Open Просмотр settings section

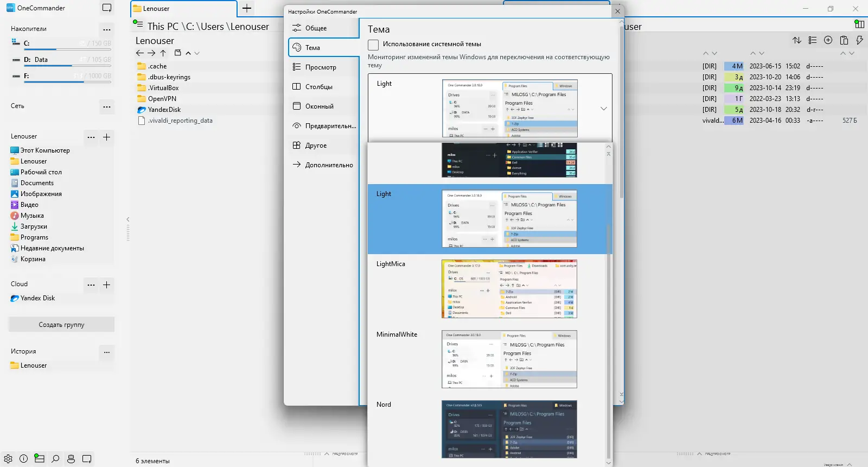324,67
